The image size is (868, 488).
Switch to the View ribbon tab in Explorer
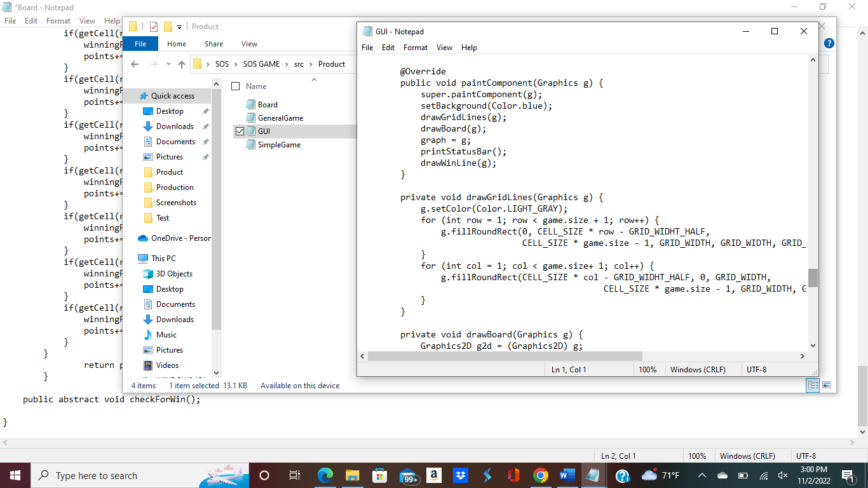pyautogui.click(x=249, y=43)
